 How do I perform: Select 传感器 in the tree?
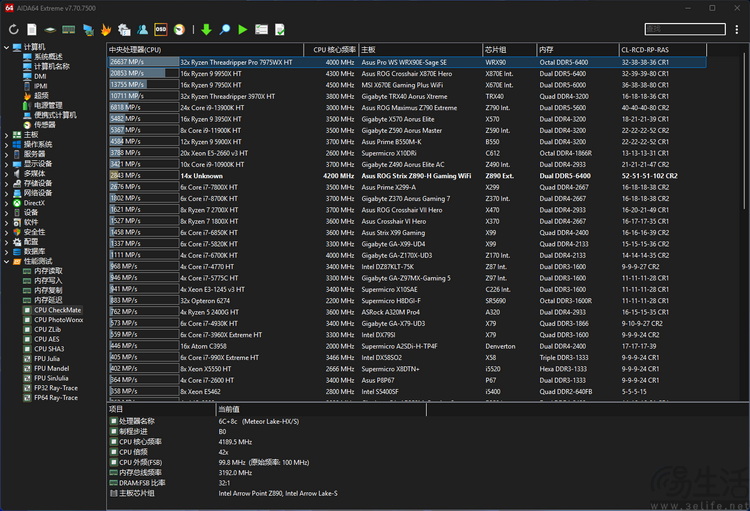(44, 125)
